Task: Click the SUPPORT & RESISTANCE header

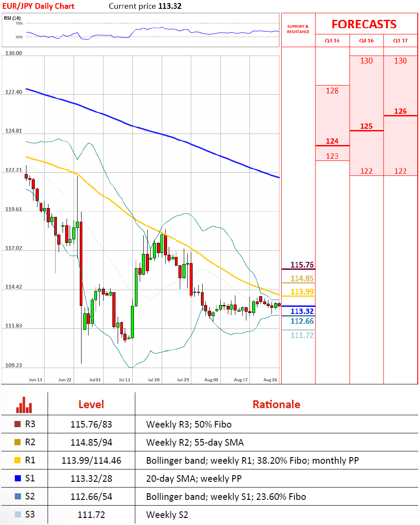Action: [x=298, y=29]
